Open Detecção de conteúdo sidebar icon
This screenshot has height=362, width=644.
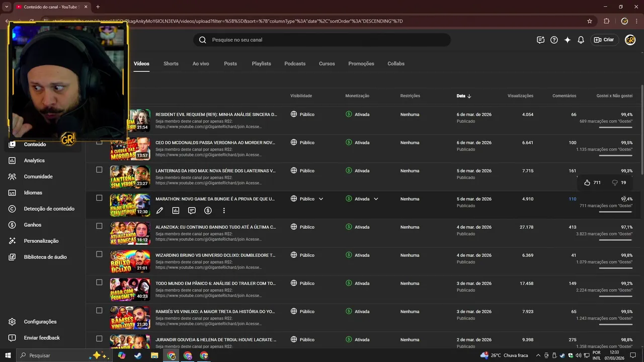point(13,209)
